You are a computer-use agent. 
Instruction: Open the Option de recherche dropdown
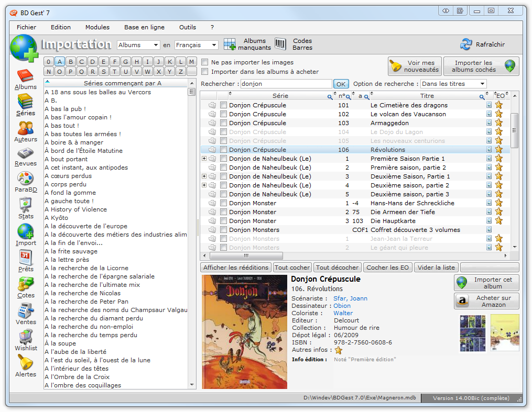(x=453, y=84)
